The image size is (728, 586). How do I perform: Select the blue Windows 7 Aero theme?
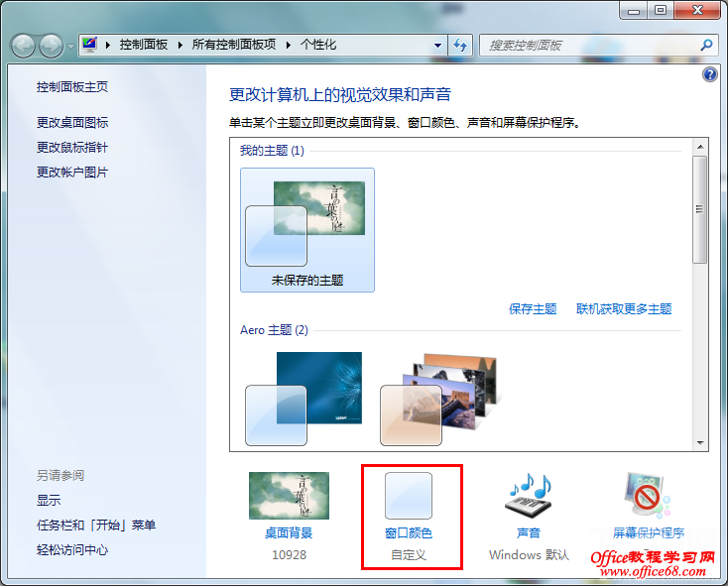pos(303,399)
